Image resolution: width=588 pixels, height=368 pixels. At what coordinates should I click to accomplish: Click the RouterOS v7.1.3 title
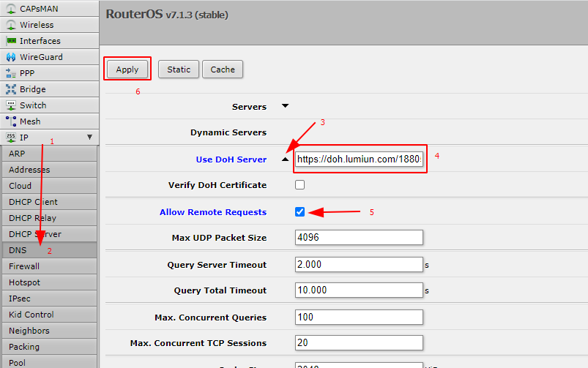[167, 14]
